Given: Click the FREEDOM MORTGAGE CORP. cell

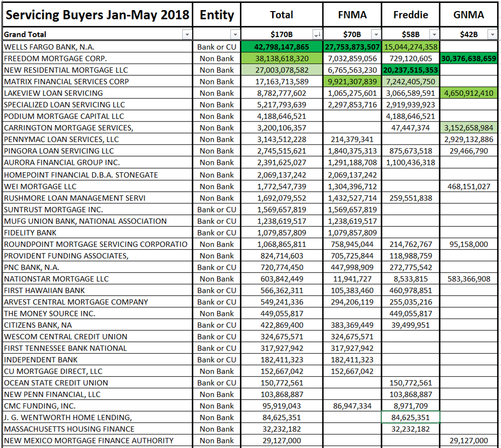Looking at the screenshot, I should tap(97, 59).
